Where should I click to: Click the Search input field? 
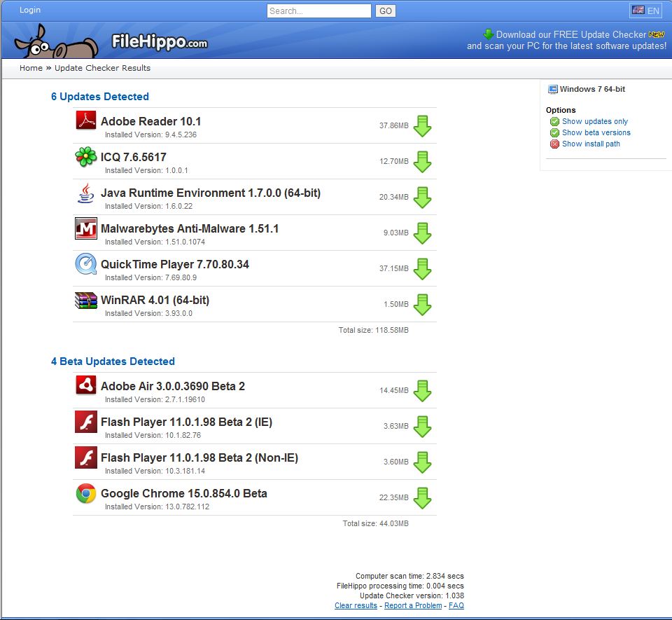point(319,11)
